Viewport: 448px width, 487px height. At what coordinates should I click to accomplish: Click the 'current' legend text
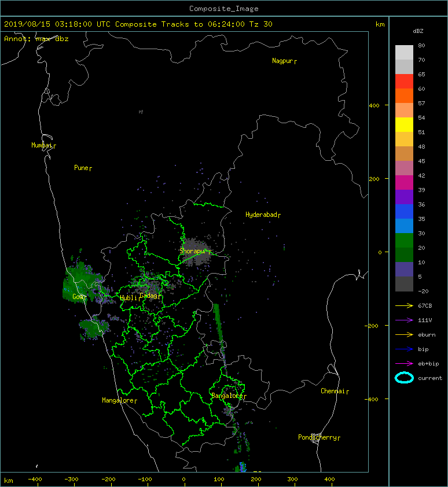click(430, 378)
